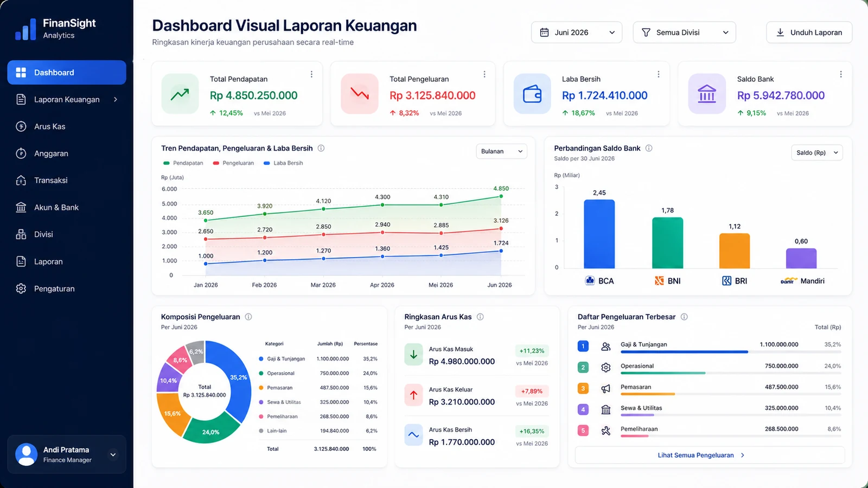Click the Mandiri bank logo
The height and width of the screenshot is (488, 868).
(x=788, y=281)
